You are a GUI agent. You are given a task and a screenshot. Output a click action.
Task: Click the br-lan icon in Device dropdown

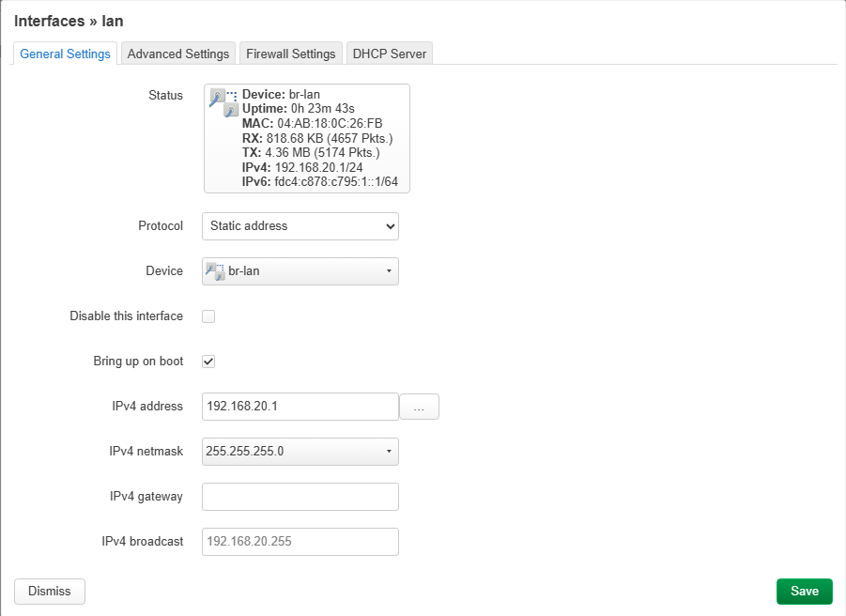pyautogui.click(x=215, y=271)
